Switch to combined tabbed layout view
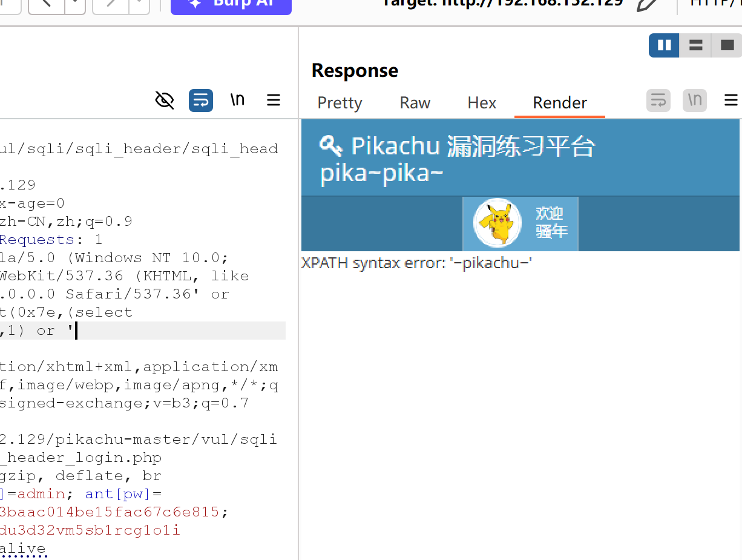The width and height of the screenshot is (742, 560). [x=726, y=45]
